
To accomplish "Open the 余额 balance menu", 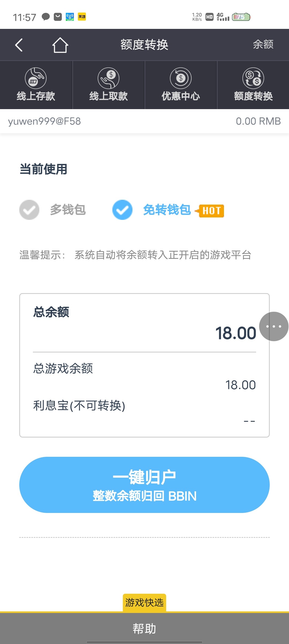I will click(x=263, y=44).
